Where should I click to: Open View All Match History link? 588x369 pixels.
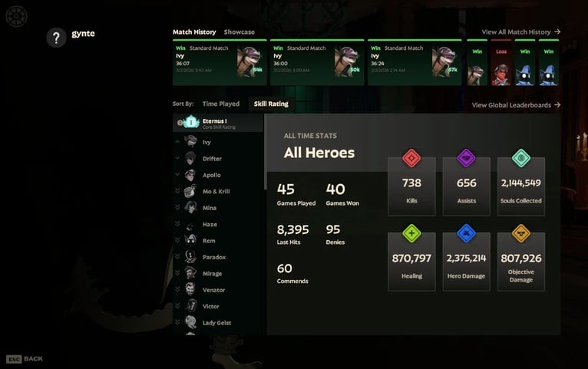pos(521,32)
